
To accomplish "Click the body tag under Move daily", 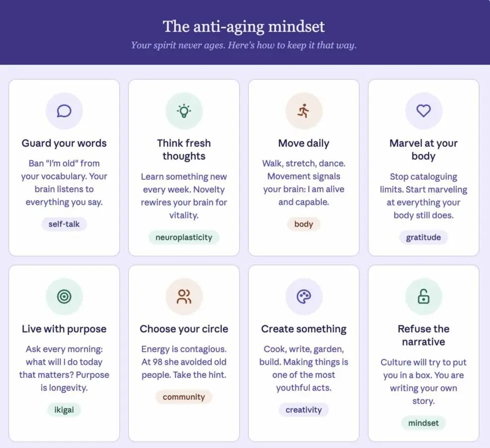I will pyautogui.click(x=304, y=224).
